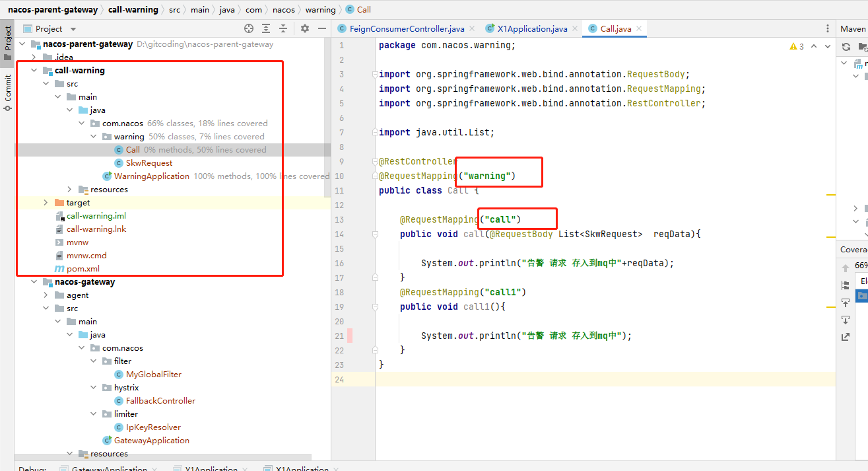
Task: Hide the Project tool window with minimize icon
Action: click(321, 28)
